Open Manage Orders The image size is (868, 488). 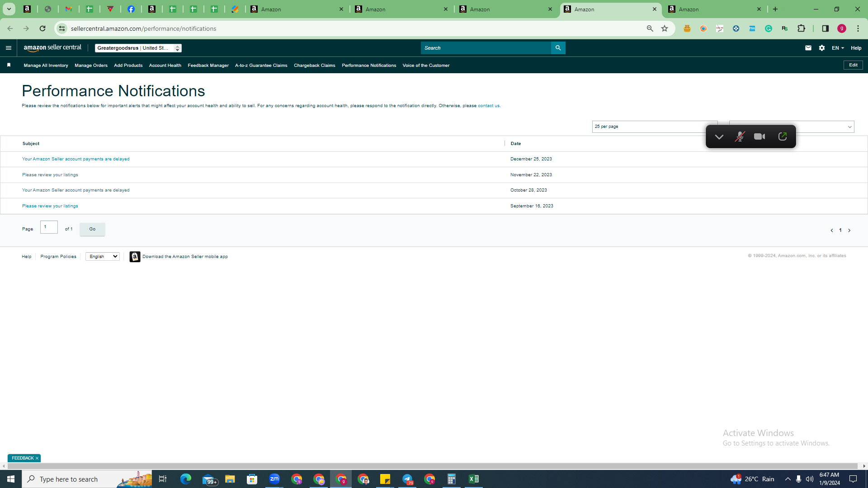[91, 66]
